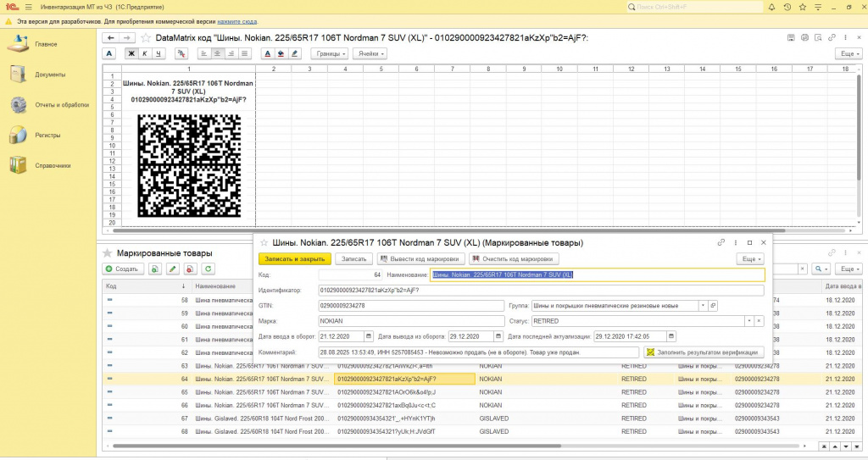
Task: Open service menu lines icon in title bar
Action: (x=818, y=7)
